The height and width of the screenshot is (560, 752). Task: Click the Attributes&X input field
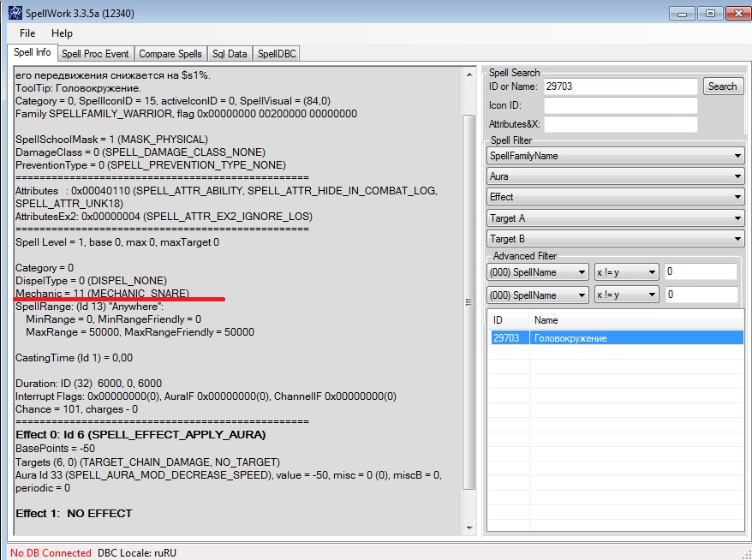point(620,124)
